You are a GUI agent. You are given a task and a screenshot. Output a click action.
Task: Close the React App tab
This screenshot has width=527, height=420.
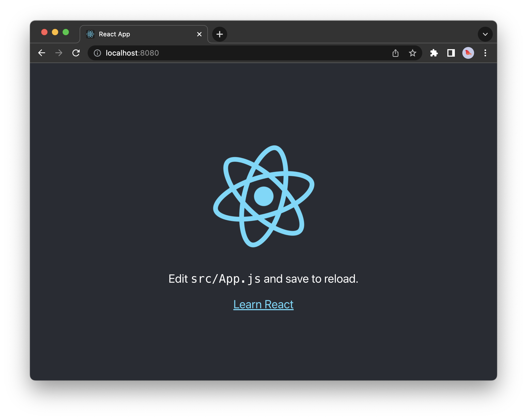pyautogui.click(x=199, y=34)
